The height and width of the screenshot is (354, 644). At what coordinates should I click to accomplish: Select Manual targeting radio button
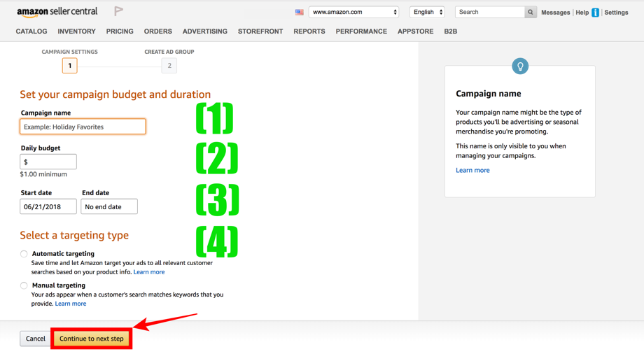(x=24, y=285)
